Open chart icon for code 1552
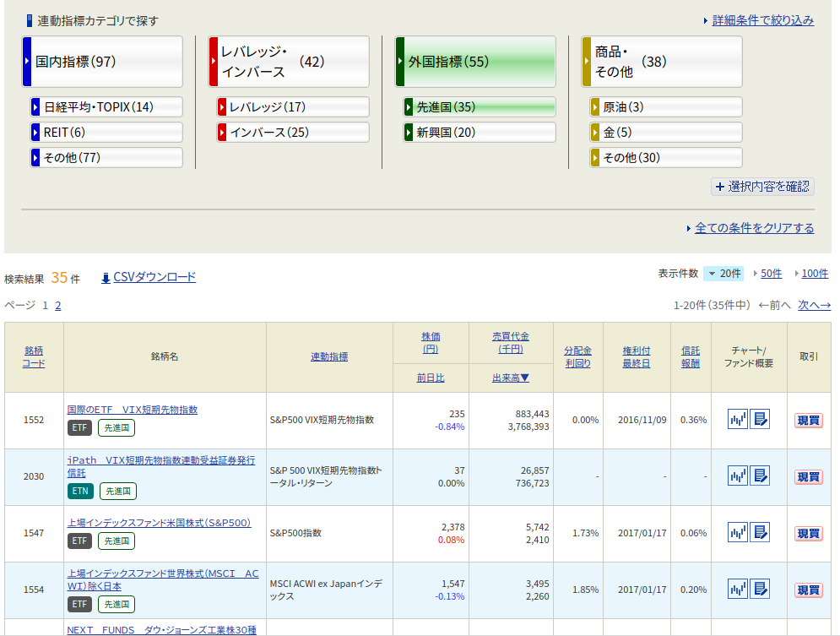Screen dimensions: 840x636 738,419
